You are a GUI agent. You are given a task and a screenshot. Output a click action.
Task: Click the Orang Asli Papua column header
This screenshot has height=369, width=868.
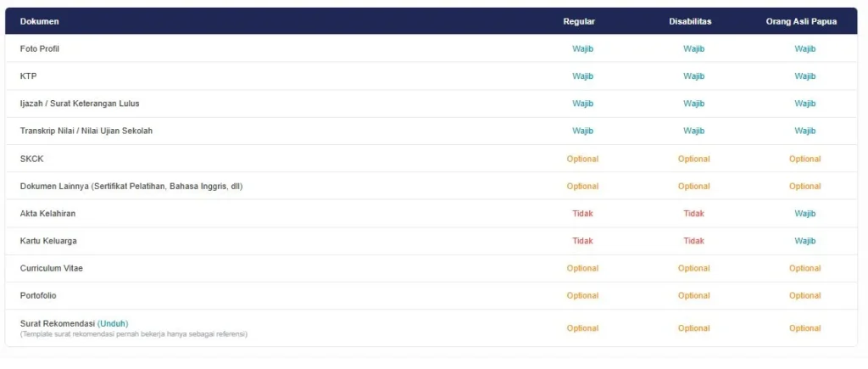(801, 21)
